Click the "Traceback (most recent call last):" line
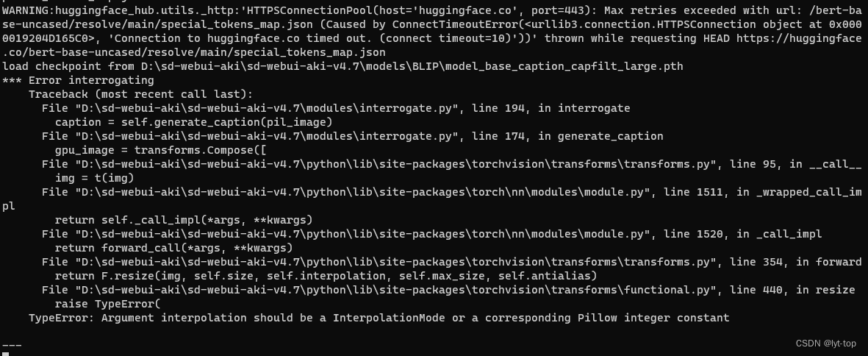This screenshot has width=868, height=356. pos(140,94)
